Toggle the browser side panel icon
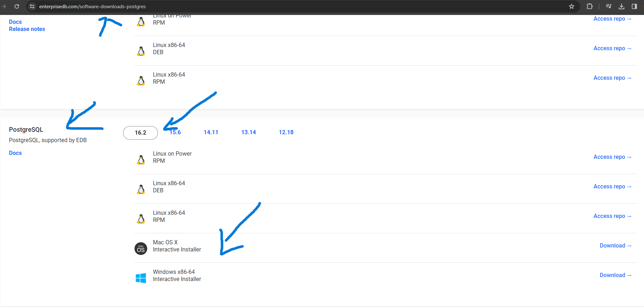644x307 pixels. (x=634, y=6)
